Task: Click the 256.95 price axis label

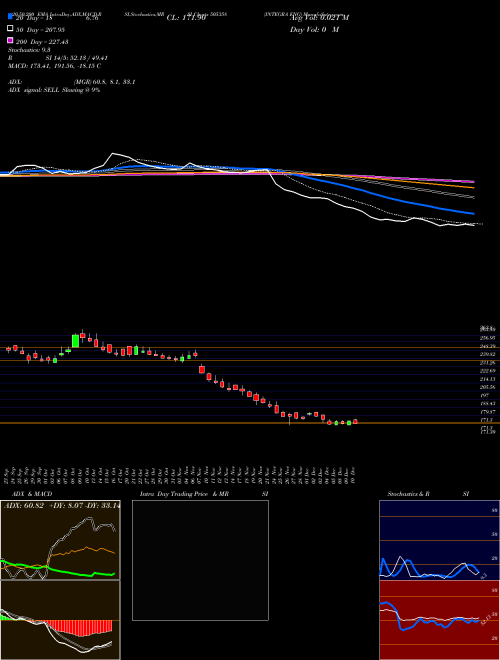Action: click(x=489, y=338)
